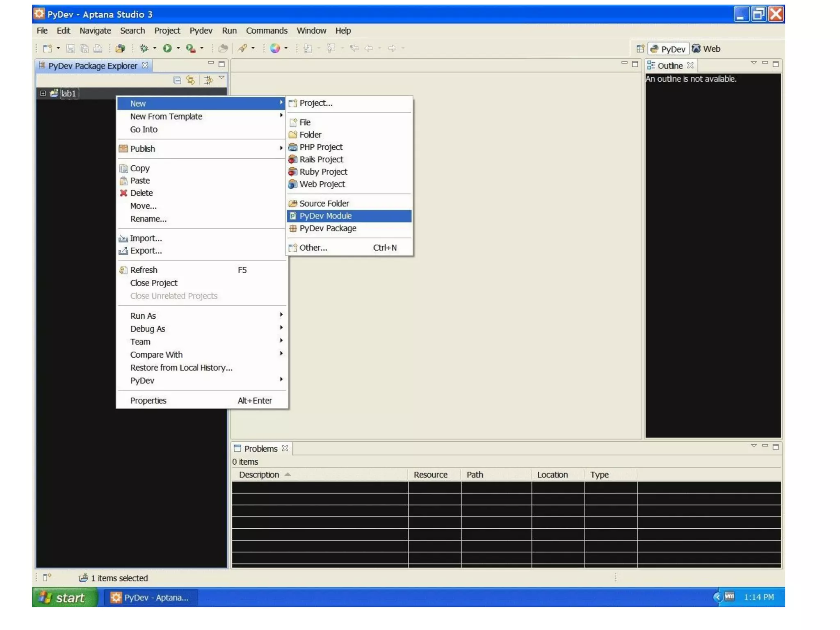Maximize the PyDev Package Explorer panel
The width and height of the screenshot is (840, 630).
222,64
